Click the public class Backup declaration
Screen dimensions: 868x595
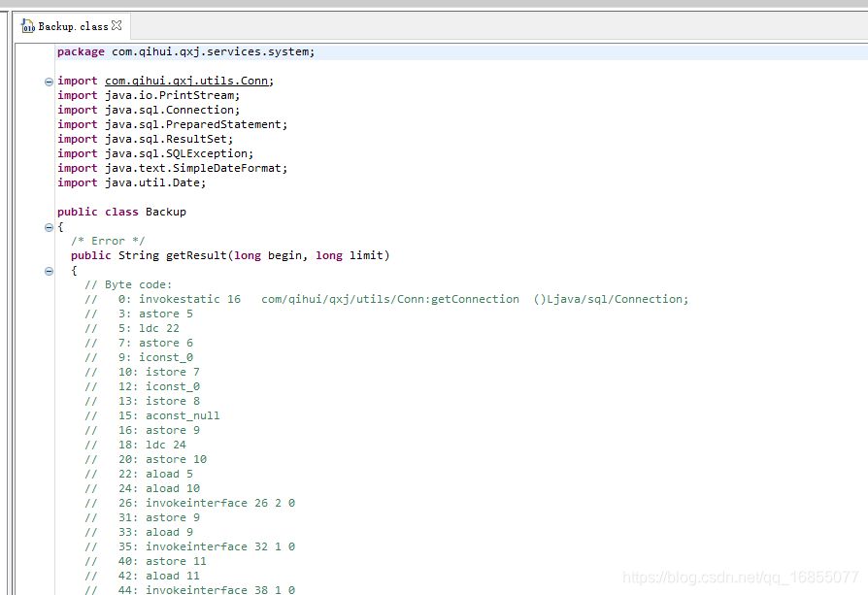[x=121, y=212]
